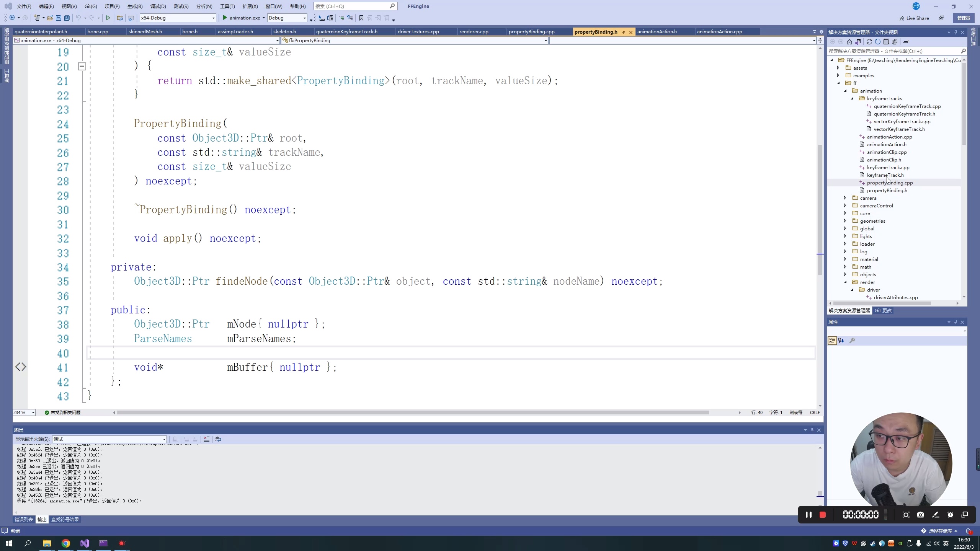Expand the camera folder in tree
The image size is (980, 551).
pyautogui.click(x=845, y=198)
